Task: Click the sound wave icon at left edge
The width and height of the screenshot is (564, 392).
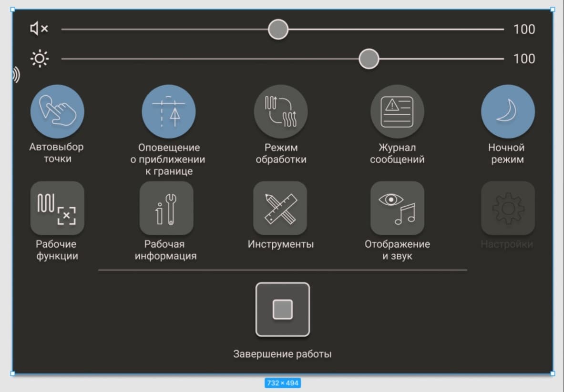Action: [16, 75]
